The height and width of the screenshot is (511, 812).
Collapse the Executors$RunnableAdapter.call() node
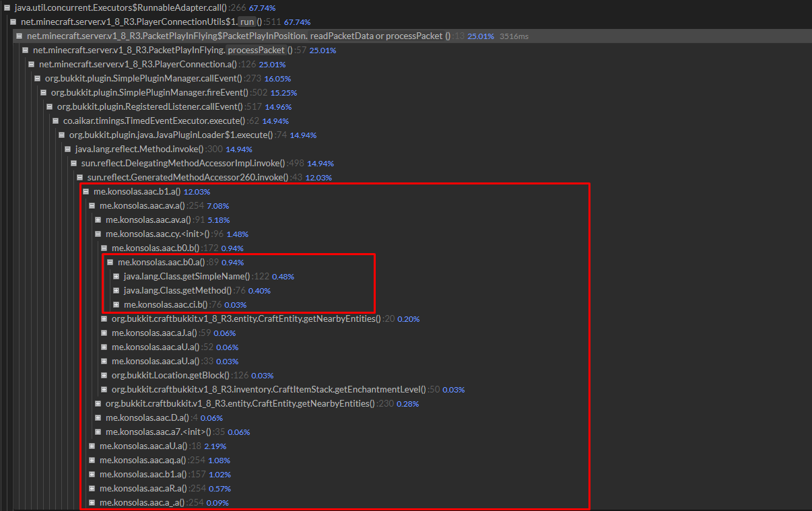coord(7,7)
